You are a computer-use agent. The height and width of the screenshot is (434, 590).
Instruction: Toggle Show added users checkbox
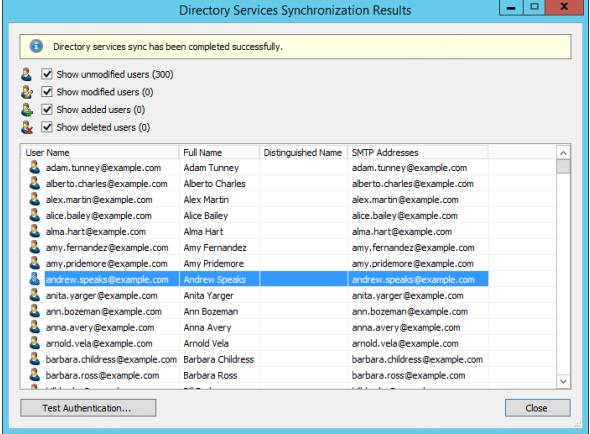coord(47,109)
